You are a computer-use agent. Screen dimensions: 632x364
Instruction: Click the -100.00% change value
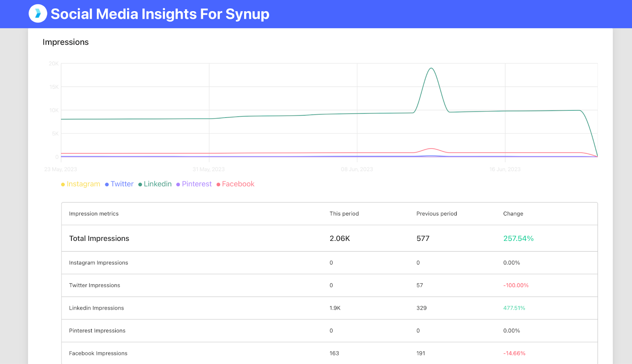(516, 285)
